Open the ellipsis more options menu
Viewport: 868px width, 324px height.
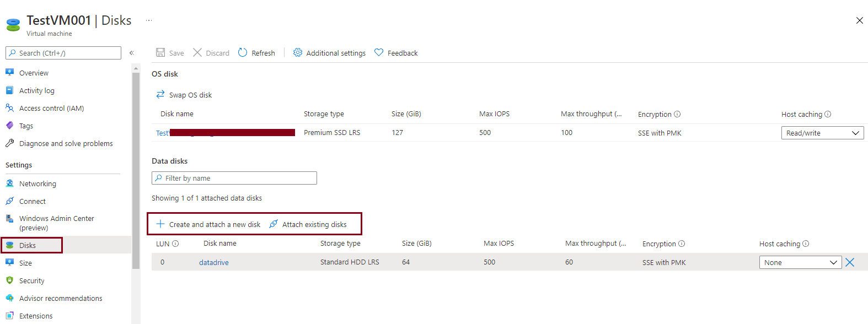(149, 20)
